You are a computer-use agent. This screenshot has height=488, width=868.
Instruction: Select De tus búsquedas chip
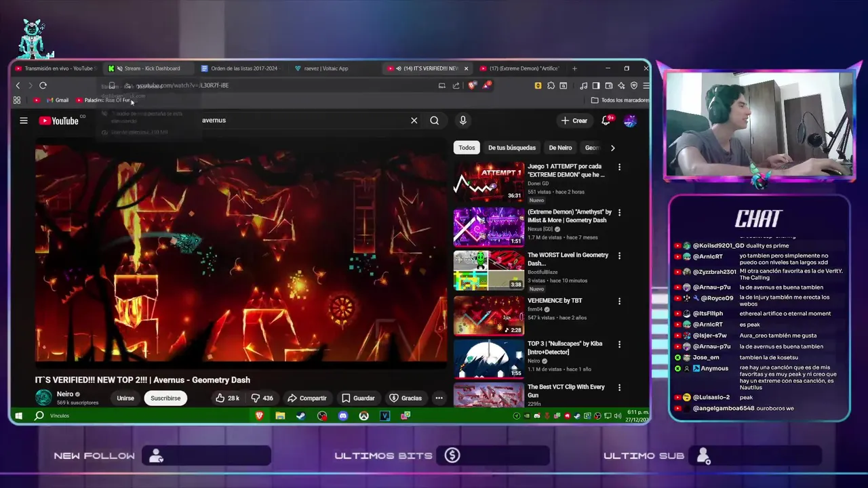tap(512, 148)
